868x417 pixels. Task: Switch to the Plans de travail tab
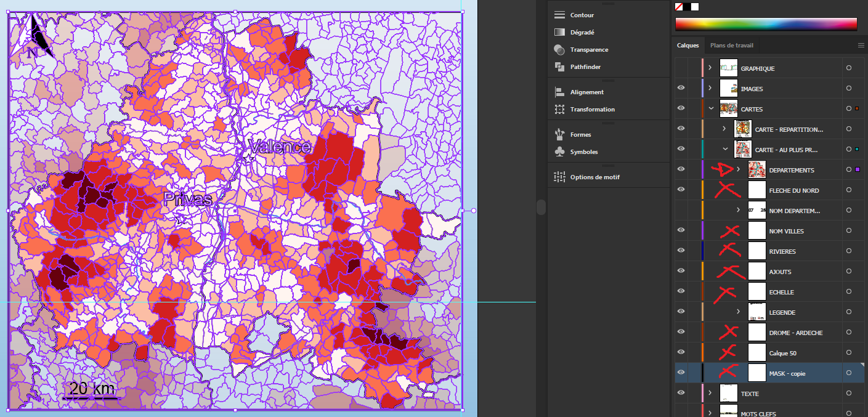point(731,46)
